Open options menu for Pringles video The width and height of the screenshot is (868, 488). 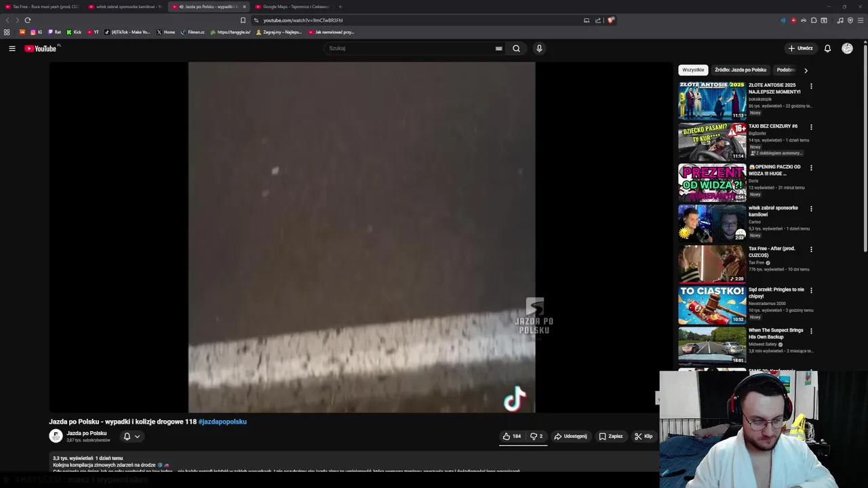click(x=811, y=290)
